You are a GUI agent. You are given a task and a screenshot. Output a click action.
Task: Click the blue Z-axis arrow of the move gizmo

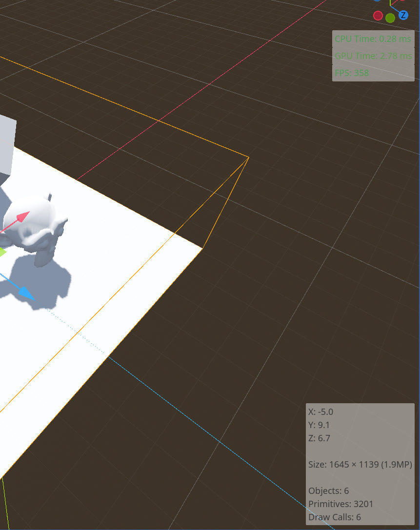(27, 293)
